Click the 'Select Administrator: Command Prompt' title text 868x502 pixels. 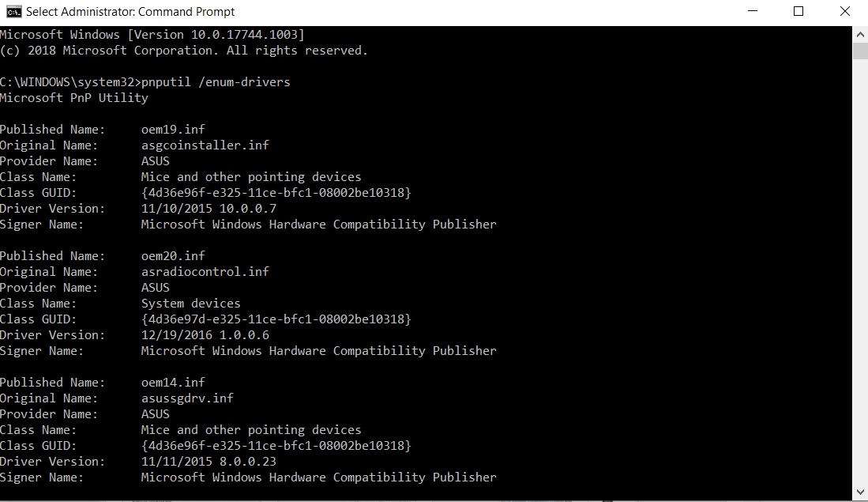tap(130, 12)
